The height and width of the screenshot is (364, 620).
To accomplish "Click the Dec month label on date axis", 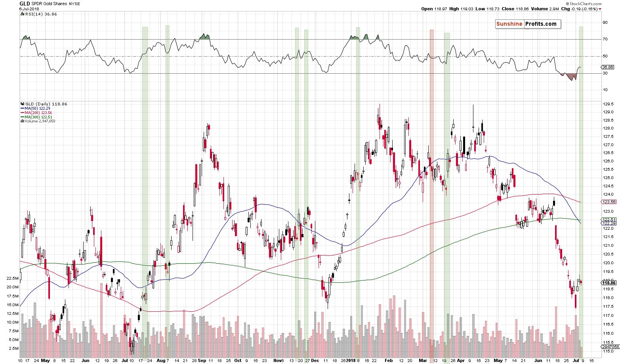I will (x=315, y=361).
